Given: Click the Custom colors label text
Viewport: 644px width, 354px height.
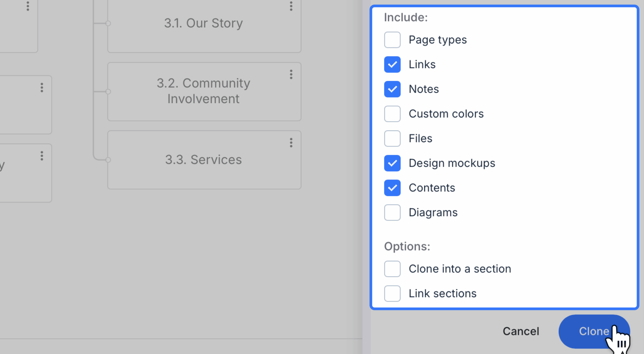Looking at the screenshot, I should tap(446, 114).
